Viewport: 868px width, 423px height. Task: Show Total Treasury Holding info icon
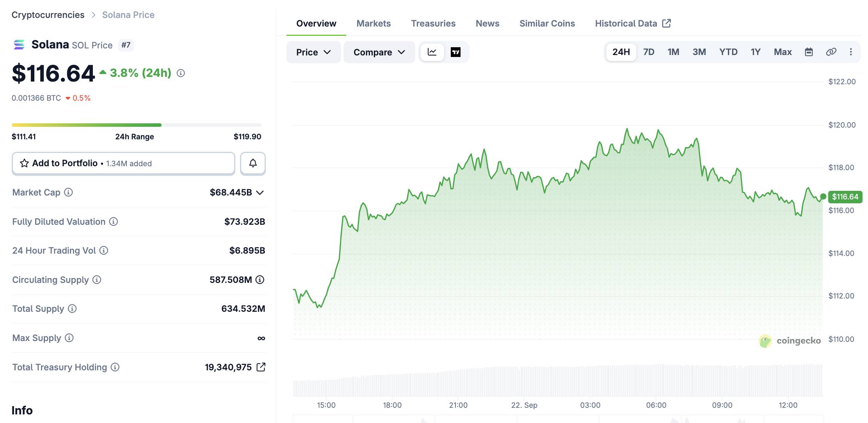click(x=115, y=367)
